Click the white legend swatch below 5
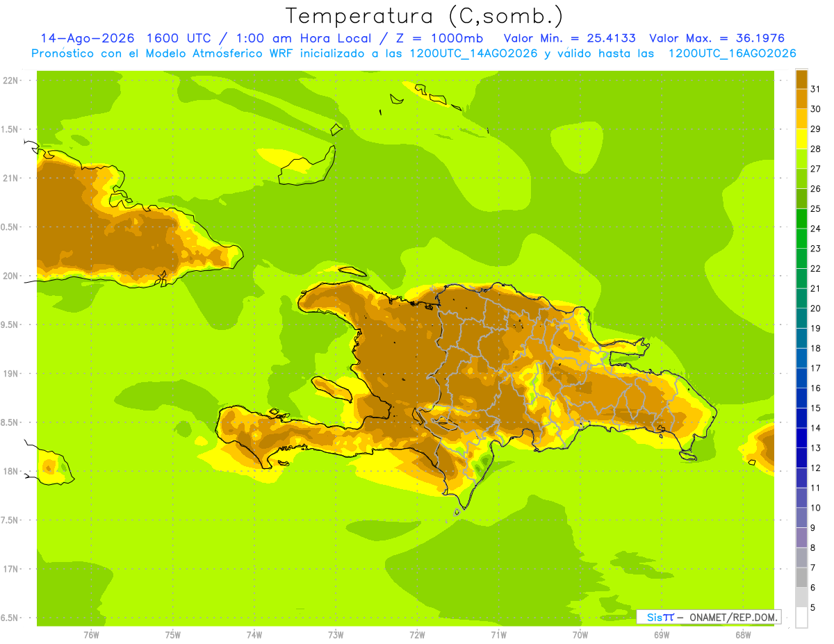834x644 pixels. [801, 618]
